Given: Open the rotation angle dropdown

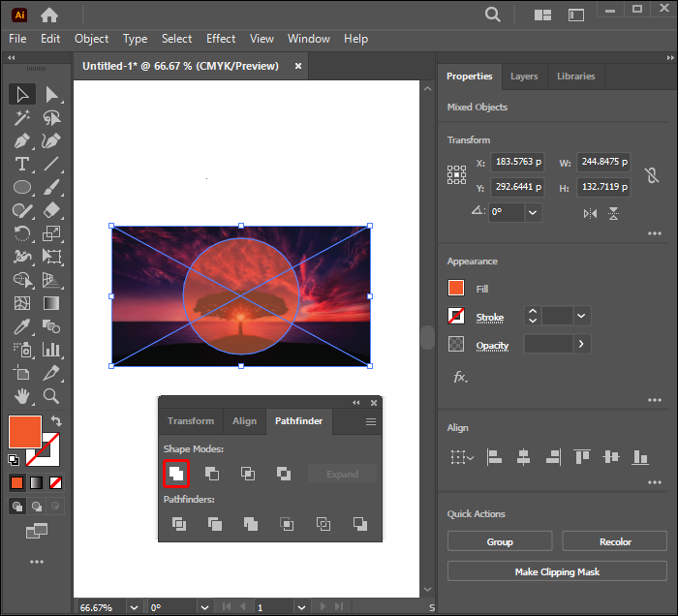Looking at the screenshot, I should (533, 212).
